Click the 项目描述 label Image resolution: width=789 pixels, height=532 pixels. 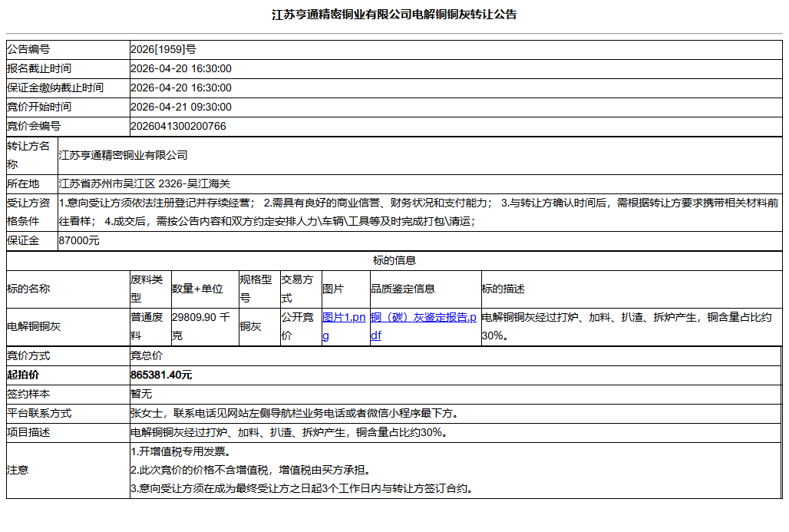pos(28,432)
